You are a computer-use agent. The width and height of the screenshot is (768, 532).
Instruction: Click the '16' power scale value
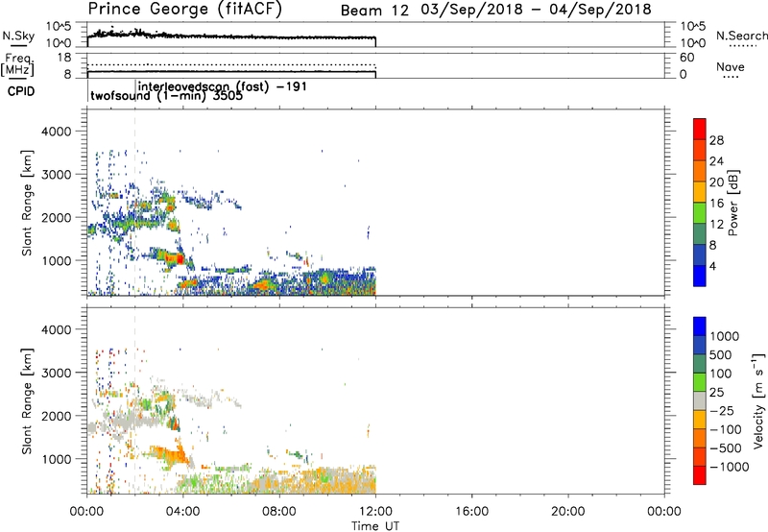[716, 204]
